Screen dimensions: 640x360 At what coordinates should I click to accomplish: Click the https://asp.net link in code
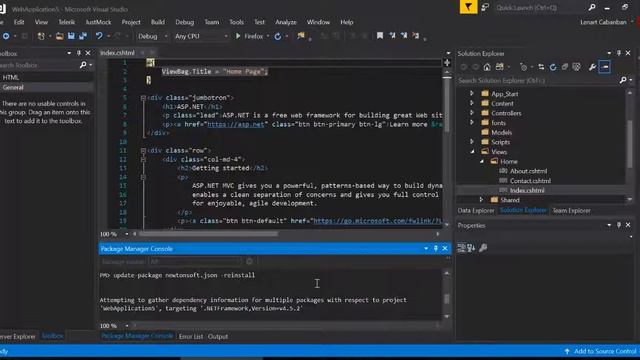(236, 124)
